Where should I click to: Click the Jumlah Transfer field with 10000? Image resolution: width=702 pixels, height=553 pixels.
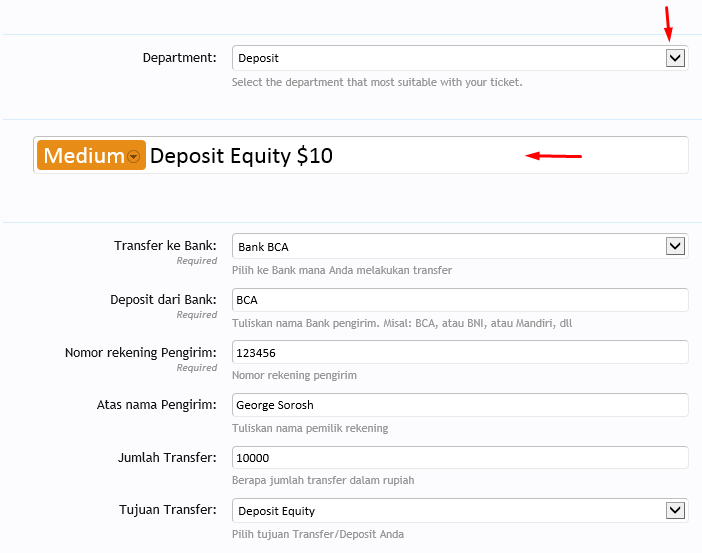(x=460, y=457)
